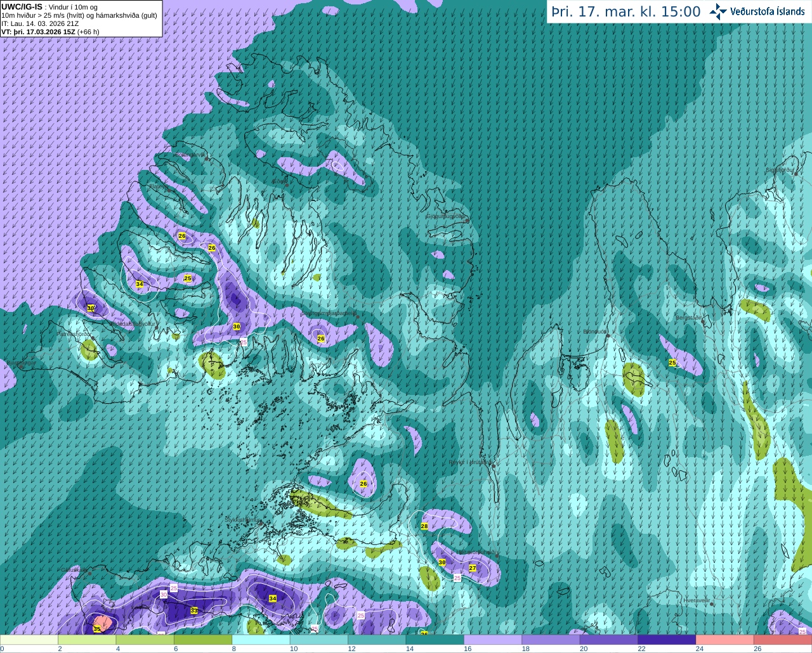812x653 pixels.
Task: Click the 20–22 m/s violet legend swatch
Action: 609,640
